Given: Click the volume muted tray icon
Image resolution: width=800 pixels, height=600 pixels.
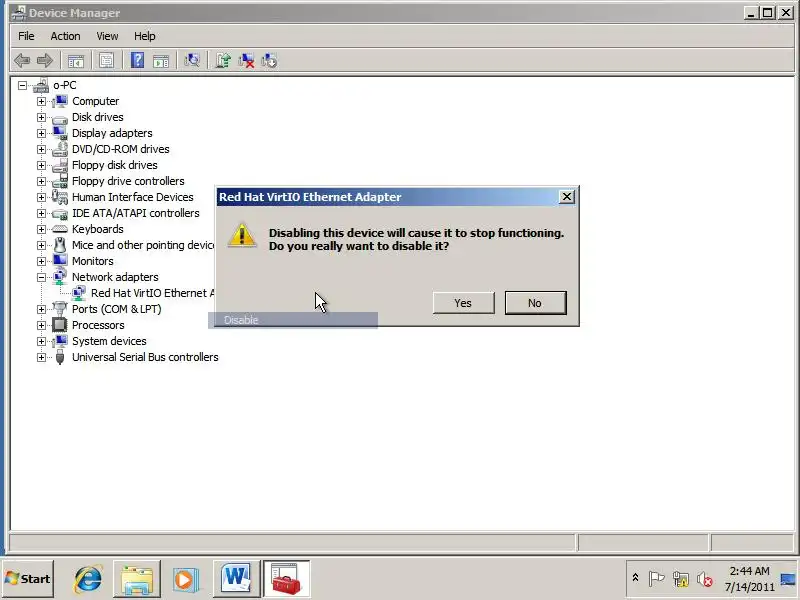Looking at the screenshot, I should click(705, 580).
